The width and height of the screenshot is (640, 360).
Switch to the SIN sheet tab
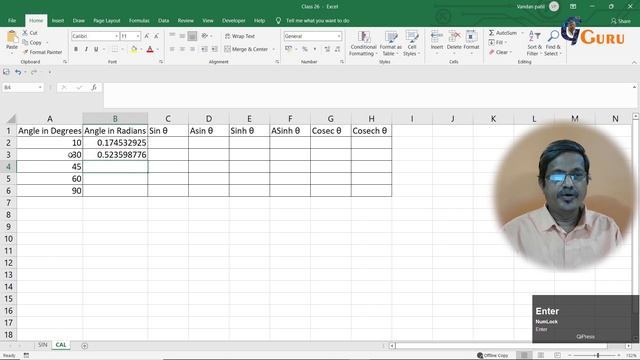pyautogui.click(x=42, y=345)
